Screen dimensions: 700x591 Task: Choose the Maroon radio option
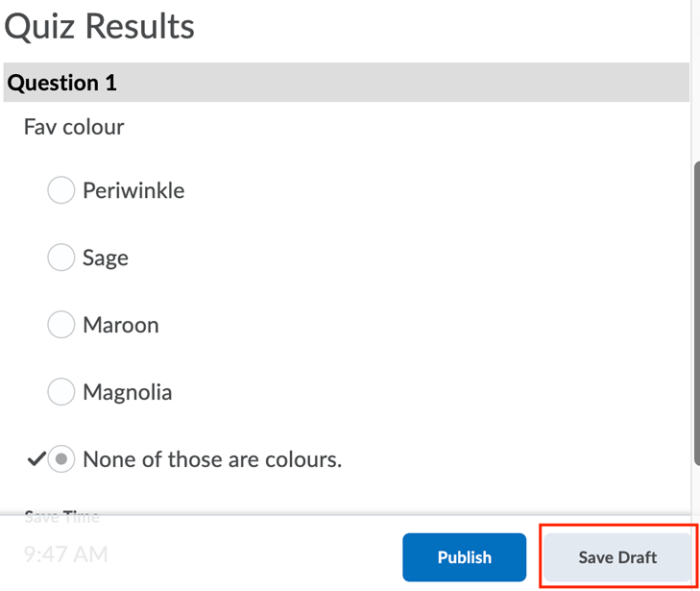pos(61,325)
